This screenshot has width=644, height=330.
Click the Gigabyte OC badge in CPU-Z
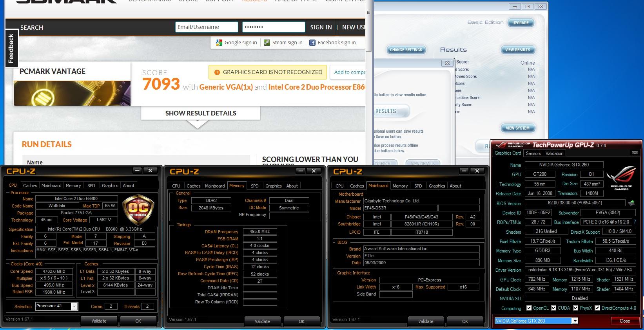[138, 210]
